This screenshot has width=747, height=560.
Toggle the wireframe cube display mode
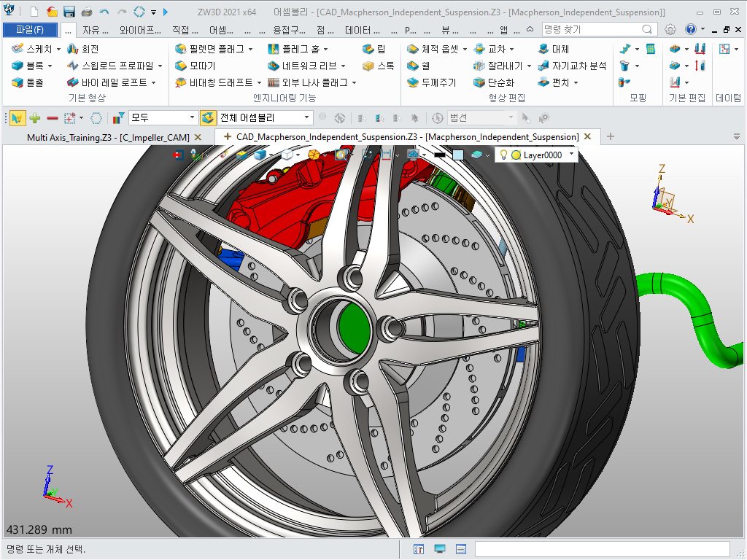pos(287,155)
